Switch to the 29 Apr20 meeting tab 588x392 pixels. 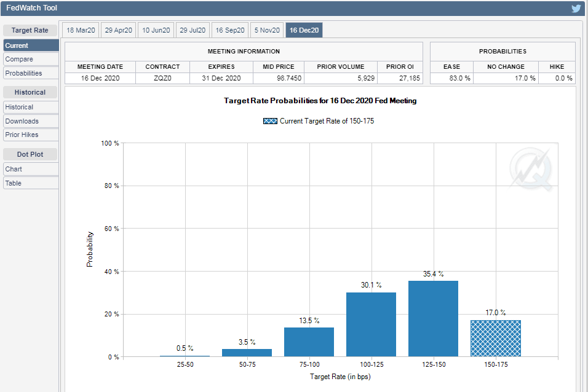coord(119,30)
